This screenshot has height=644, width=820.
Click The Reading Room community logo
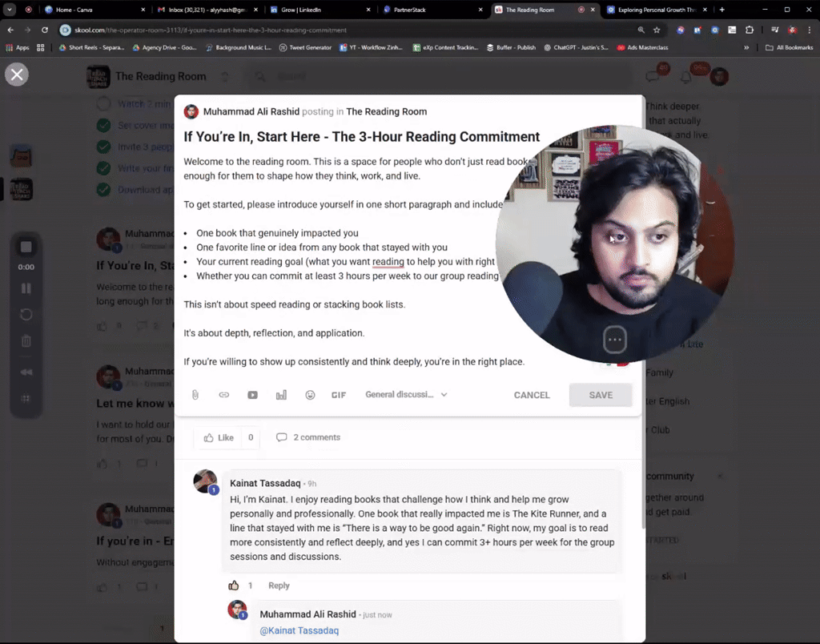click(x=98, y=77)
